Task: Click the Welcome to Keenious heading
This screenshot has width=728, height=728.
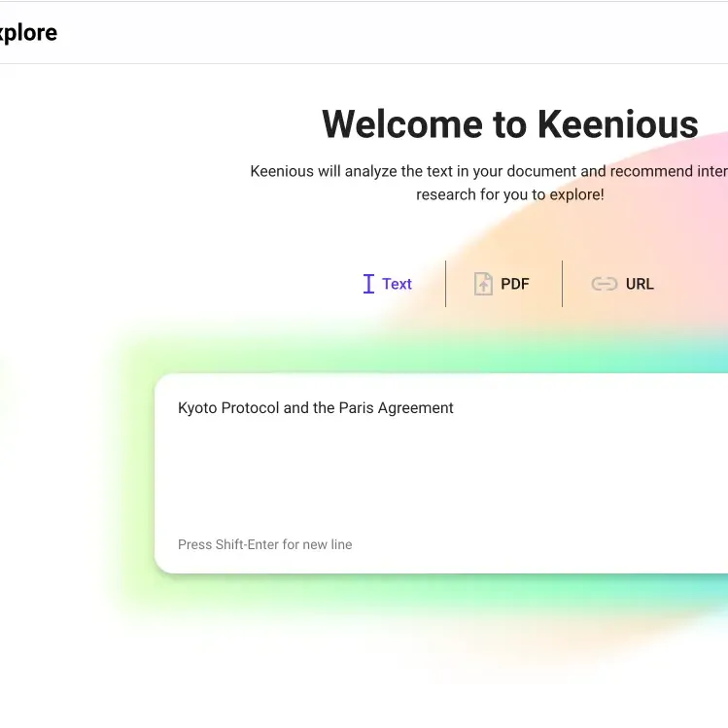Action: click(509, 124)
